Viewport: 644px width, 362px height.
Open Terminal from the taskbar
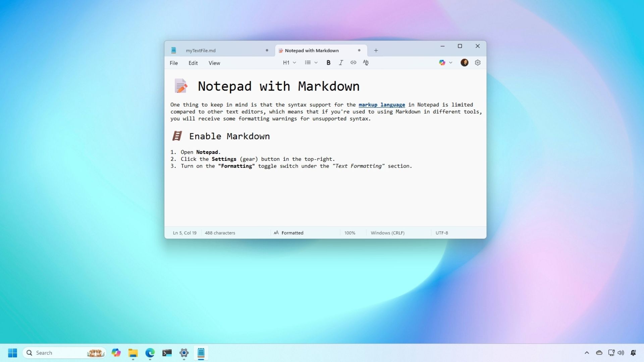point(167,353)
